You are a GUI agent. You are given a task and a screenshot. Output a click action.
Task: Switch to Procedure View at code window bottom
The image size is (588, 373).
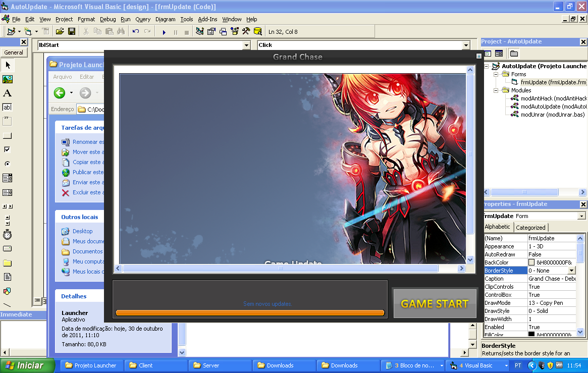37,301
